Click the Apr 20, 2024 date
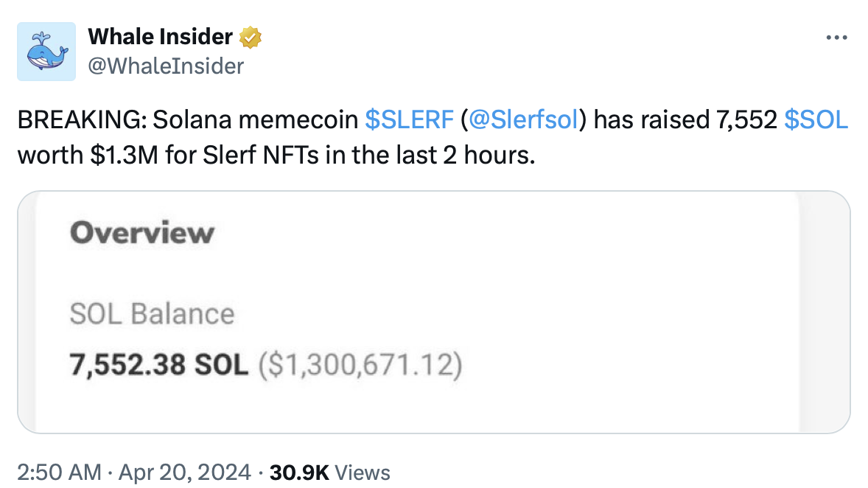This screenshot has height=488, width=868. [x=184, y=472]
